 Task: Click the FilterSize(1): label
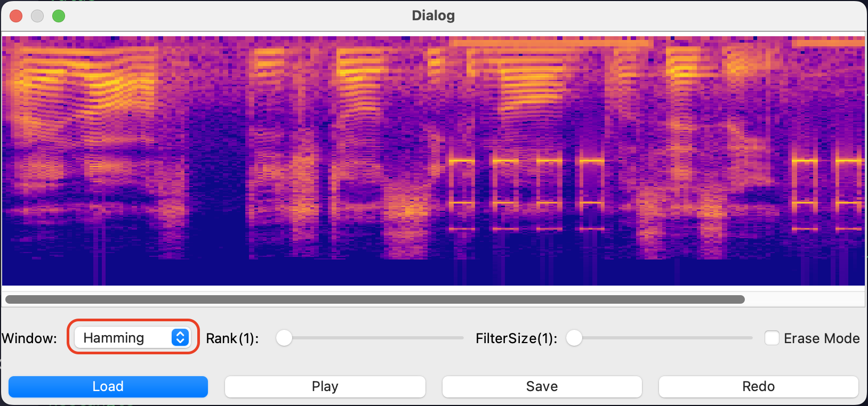tap(517, 338)
